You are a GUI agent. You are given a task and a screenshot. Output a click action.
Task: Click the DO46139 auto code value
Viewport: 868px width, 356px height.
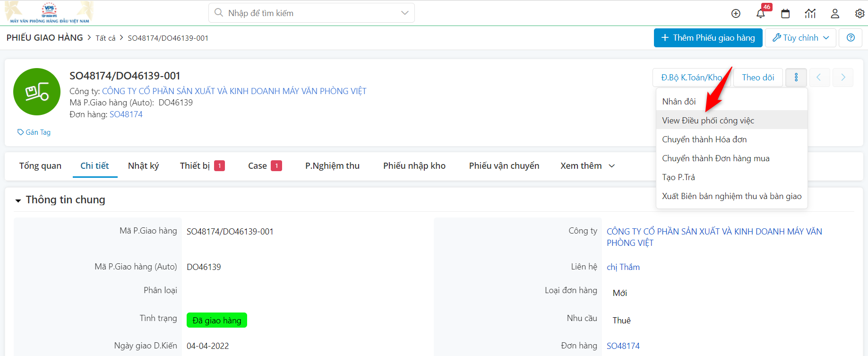[204, 267]
